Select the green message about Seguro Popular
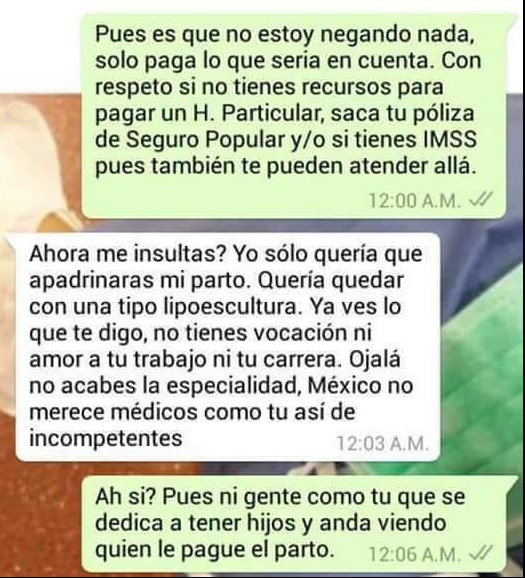Screen dimensions: 525x578 pyautogui.click(x=294, y=116)
